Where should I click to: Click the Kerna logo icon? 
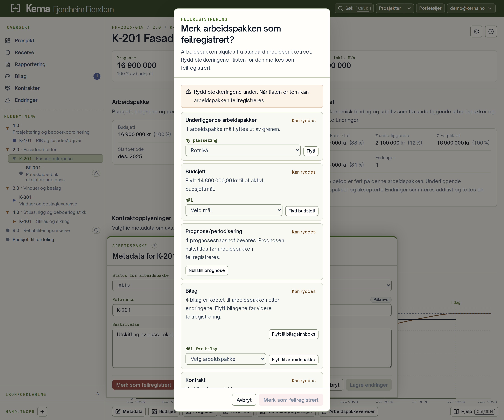click(15, 8)
